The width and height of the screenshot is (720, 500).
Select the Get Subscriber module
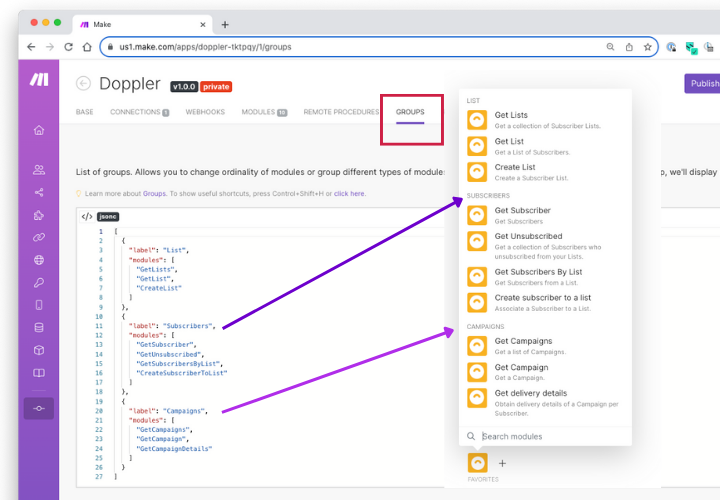546,215
